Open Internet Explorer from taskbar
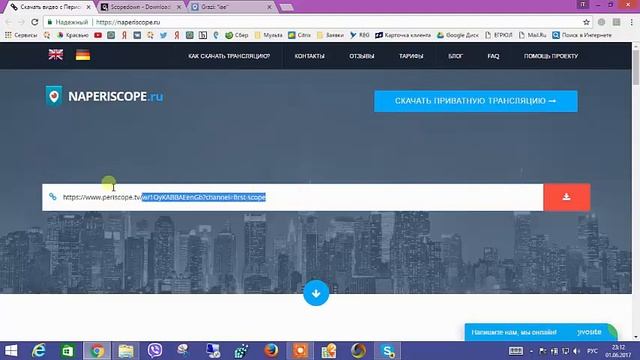Screen dimensions: 640x360 (39, 351)
